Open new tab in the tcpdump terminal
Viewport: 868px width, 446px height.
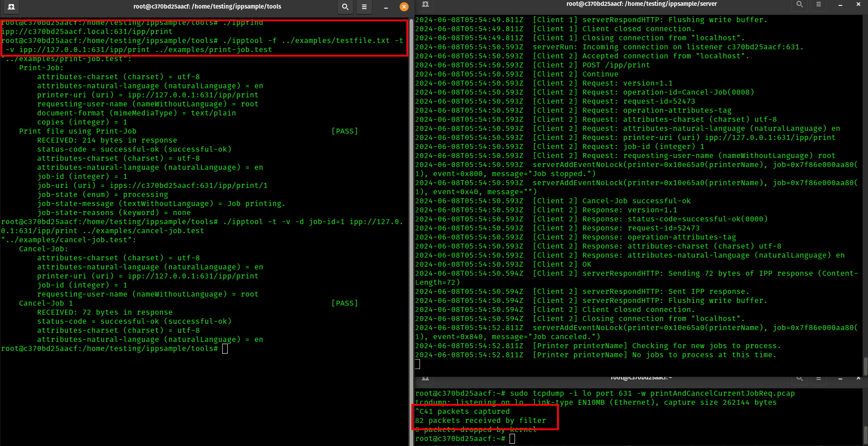point(425,378)
